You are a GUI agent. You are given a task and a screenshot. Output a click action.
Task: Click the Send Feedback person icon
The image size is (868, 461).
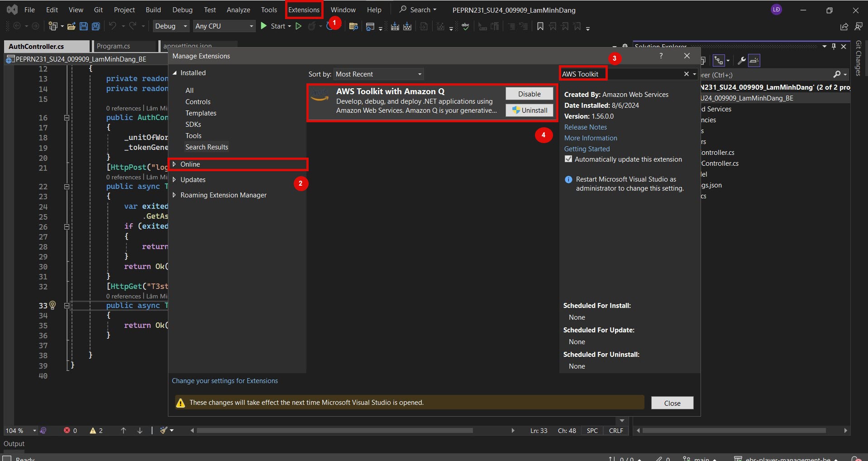(x=858, y=27)
